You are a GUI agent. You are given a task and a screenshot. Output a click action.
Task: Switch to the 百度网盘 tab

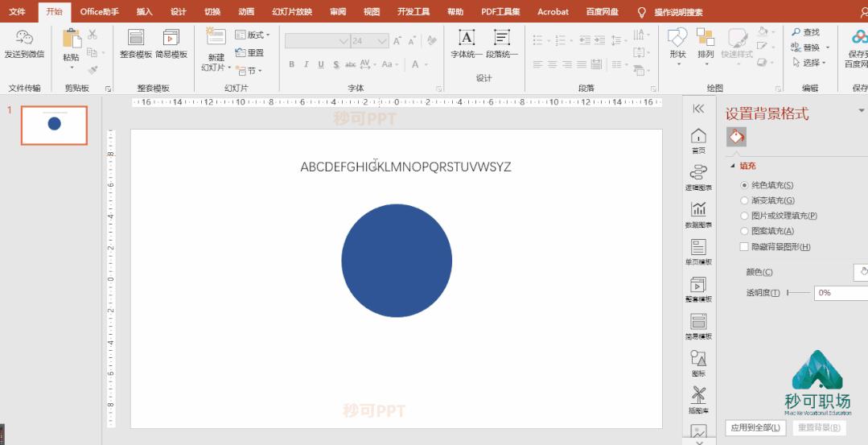tap(603, 11)
